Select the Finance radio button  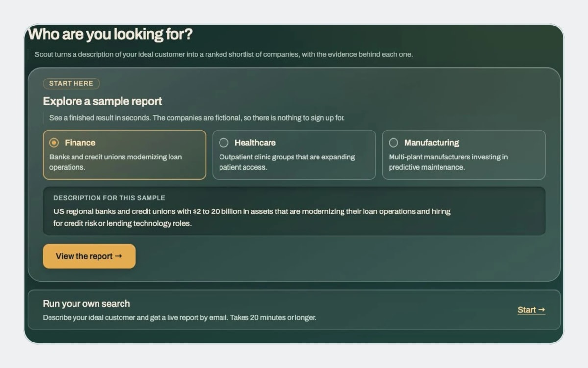54,143
